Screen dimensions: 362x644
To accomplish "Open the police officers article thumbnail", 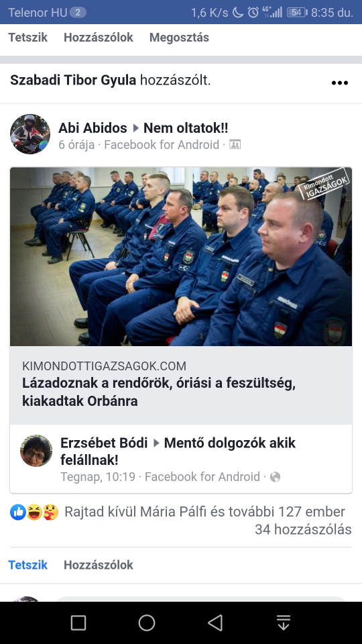I will point(181,256).
